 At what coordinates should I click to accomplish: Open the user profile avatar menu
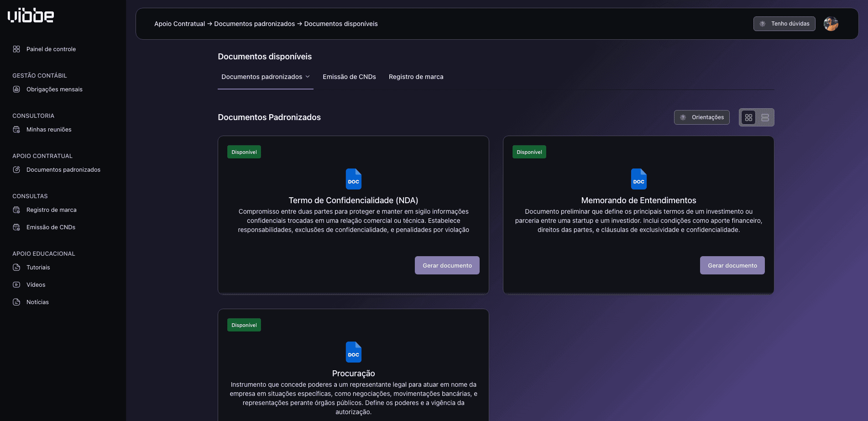[x=831, y=24]
